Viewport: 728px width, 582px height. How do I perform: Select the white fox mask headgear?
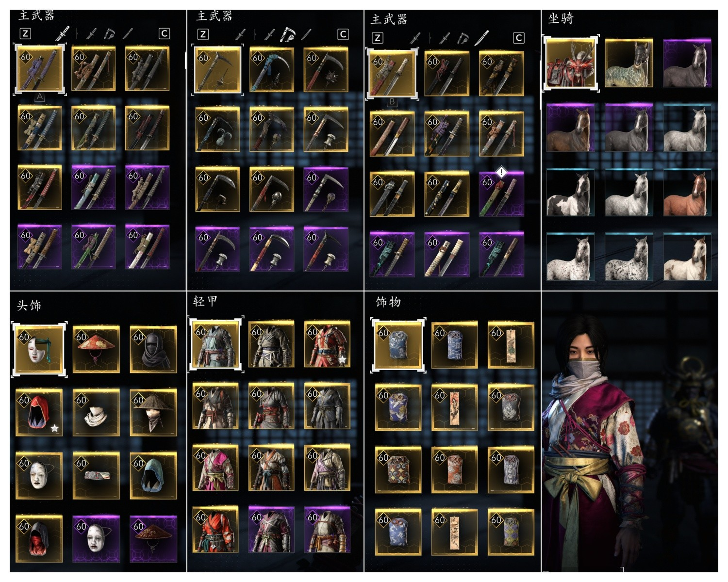(39, 349)
